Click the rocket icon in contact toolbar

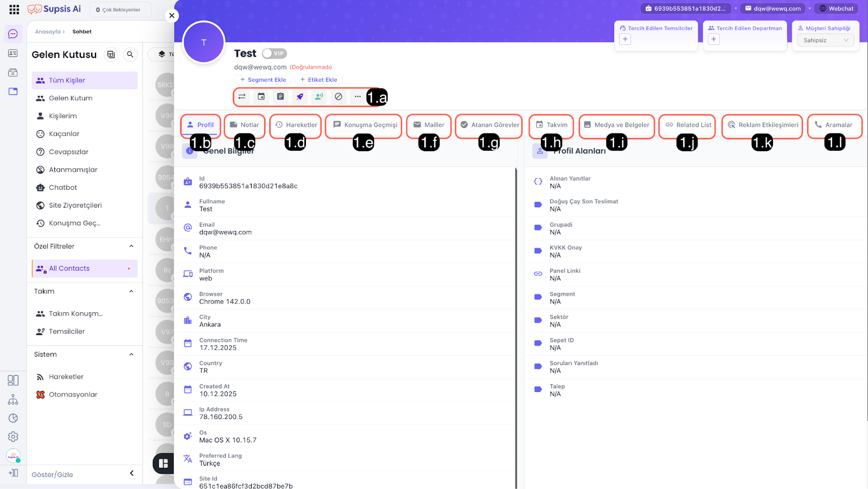pos(299,96)
